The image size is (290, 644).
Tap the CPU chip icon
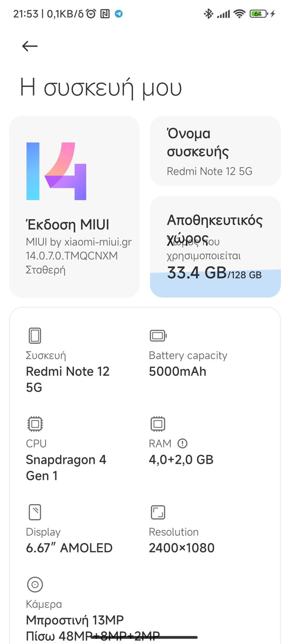pyautogui.click(x=35, y=424)
